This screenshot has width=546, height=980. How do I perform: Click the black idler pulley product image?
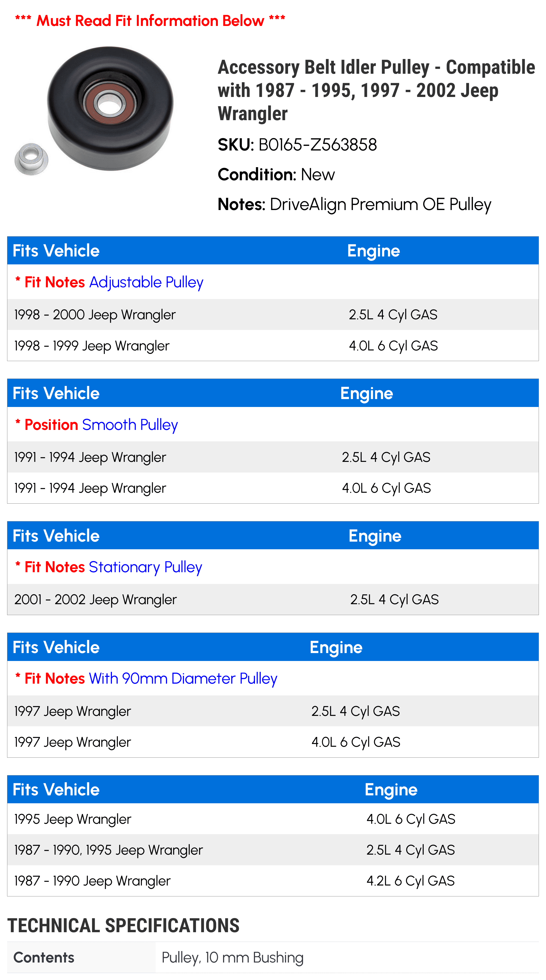(x=110, y=108)
